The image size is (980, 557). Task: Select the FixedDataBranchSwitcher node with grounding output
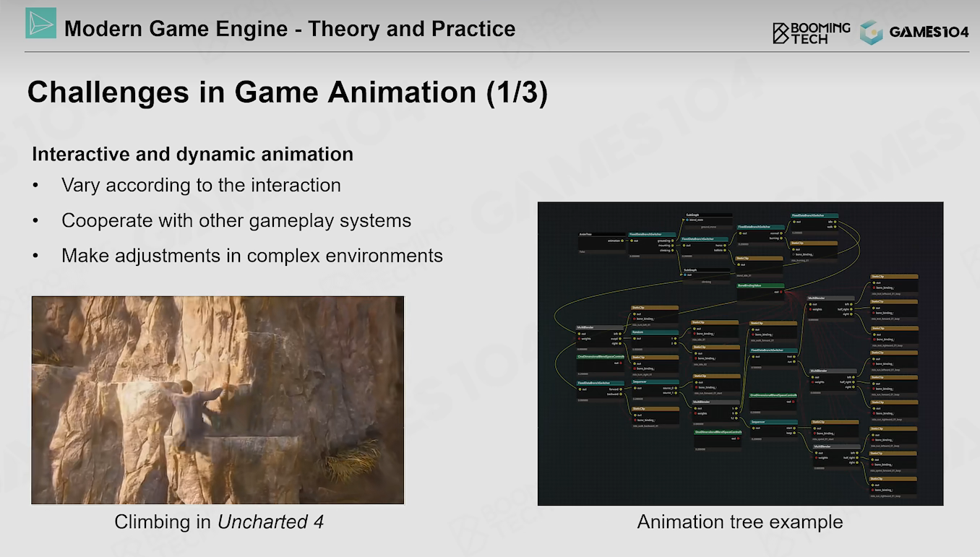click(653, 245)
